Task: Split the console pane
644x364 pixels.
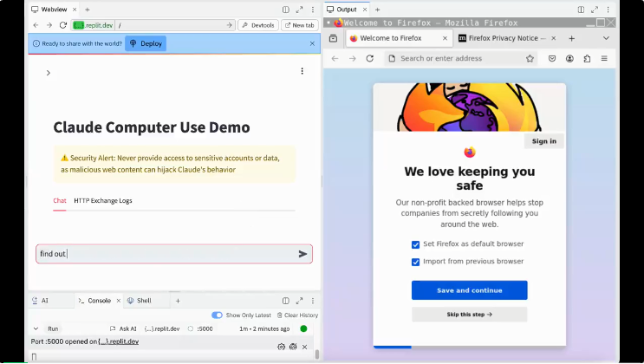Action: click(x=286, y=301)
